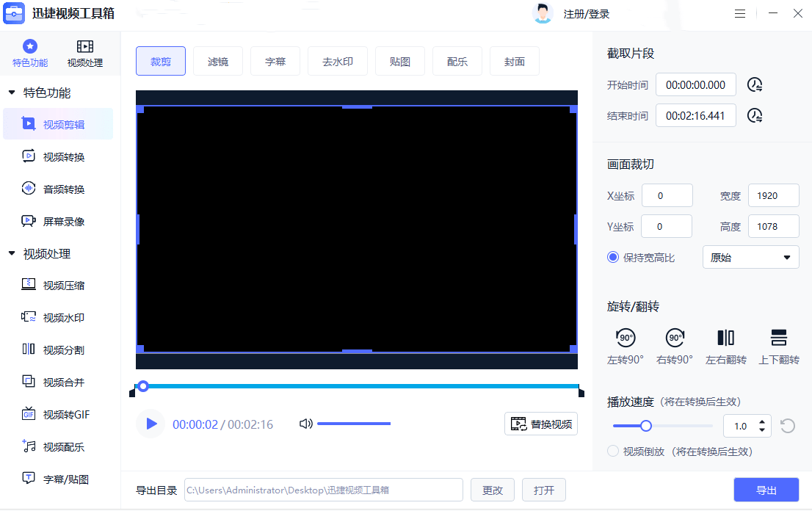Mute audio via the speaker icon
The image size is (812, 511).
coord(306,424)
